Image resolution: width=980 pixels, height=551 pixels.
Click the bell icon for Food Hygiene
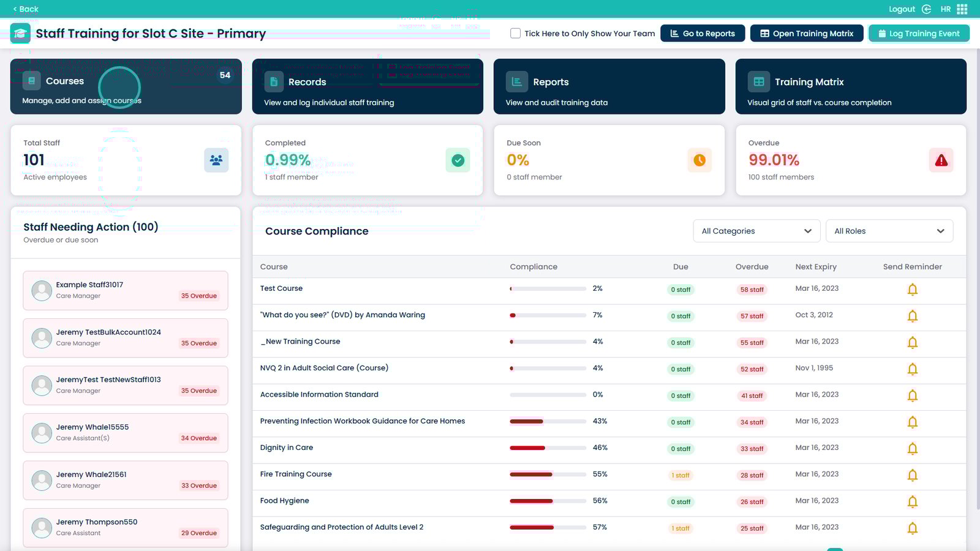912,502
